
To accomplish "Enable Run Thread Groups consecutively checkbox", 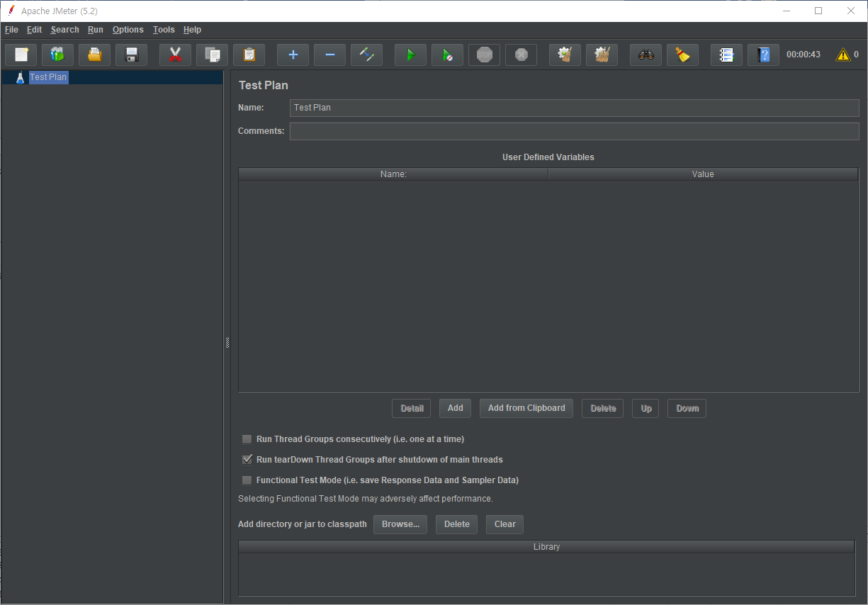I will point(247,439).
